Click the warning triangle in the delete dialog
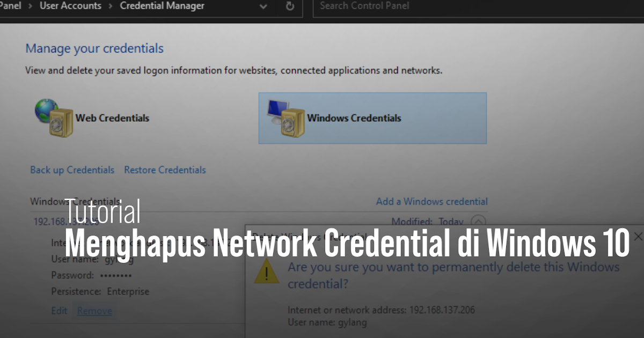Viewport: 644px width, 338px height. 266,273
